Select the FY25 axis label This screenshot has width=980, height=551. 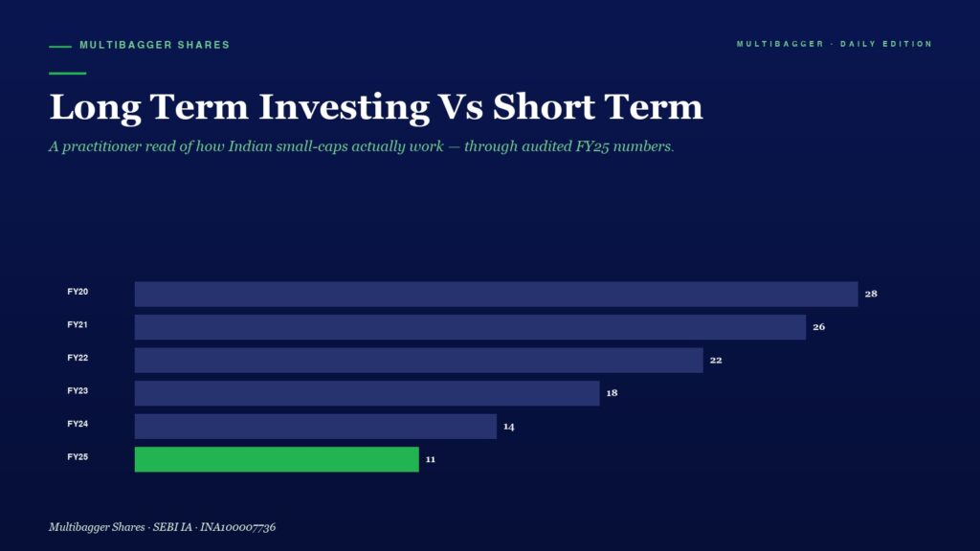[x=78, y=457]
